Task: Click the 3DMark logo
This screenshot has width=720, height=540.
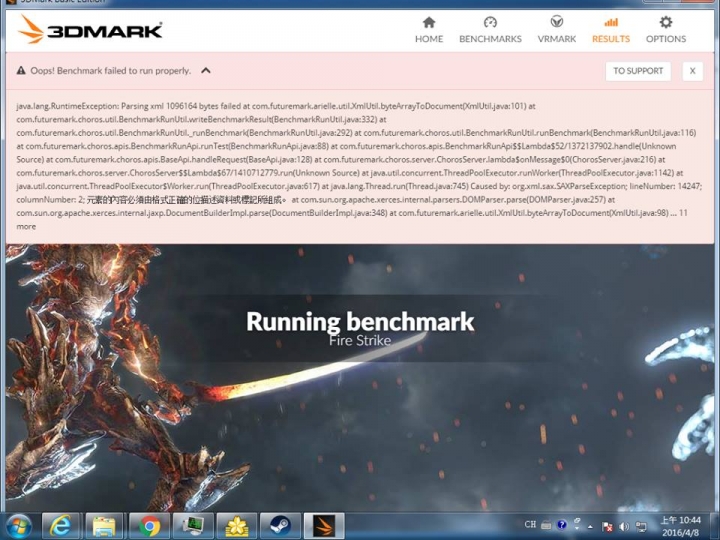Action: [x=90, y=30]
